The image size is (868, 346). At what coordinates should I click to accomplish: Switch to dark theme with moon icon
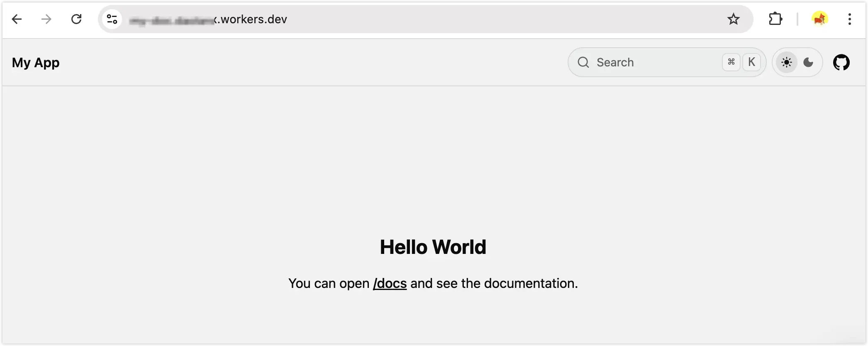coord(808,63)
